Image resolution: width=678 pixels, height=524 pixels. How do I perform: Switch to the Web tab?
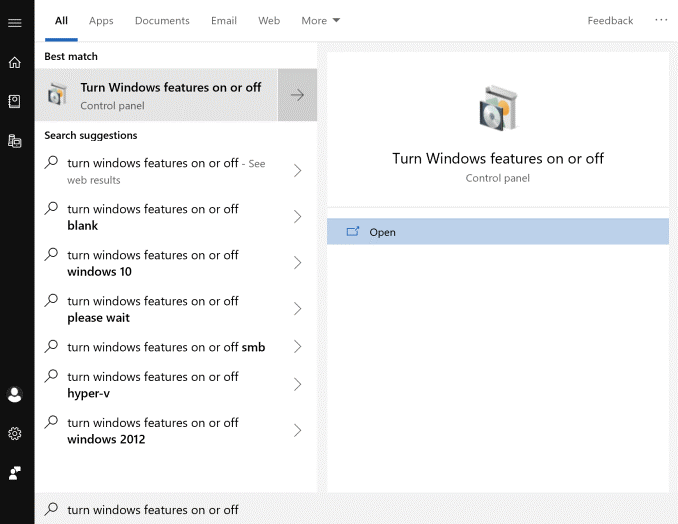point(269,20)
